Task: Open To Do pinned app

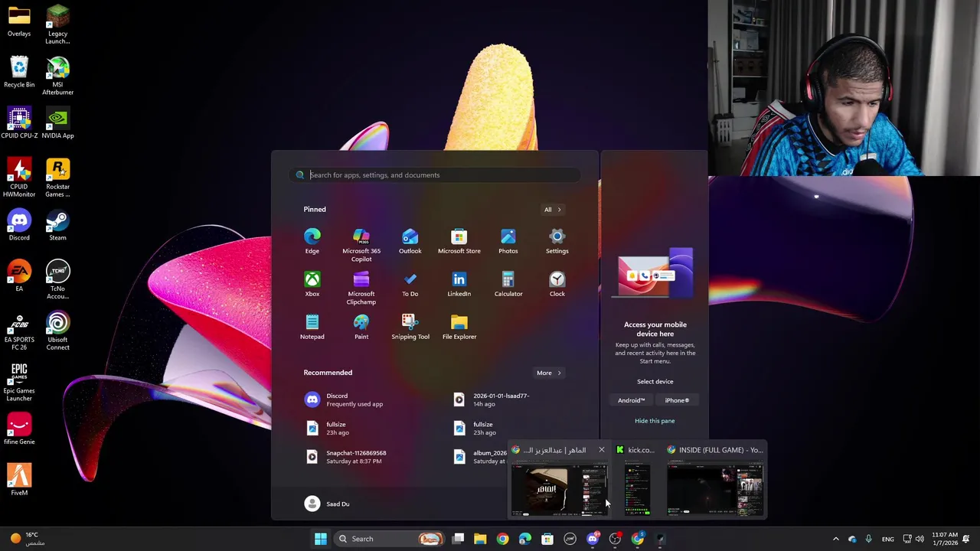Action: (410, 284)
